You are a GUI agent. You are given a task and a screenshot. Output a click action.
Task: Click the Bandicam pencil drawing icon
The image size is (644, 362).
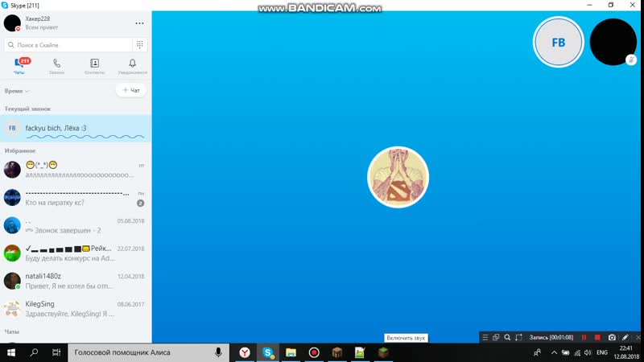pos(625,337)
